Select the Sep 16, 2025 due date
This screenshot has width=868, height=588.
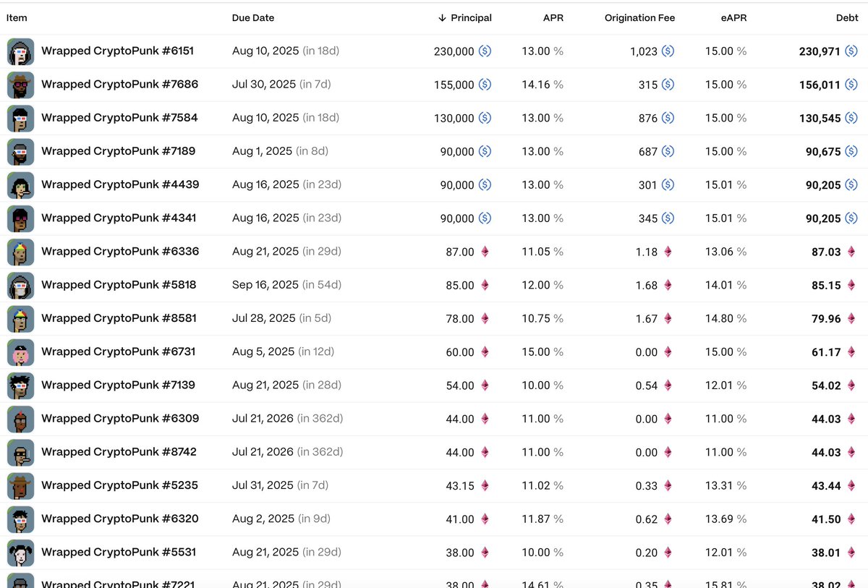(265, 285)
